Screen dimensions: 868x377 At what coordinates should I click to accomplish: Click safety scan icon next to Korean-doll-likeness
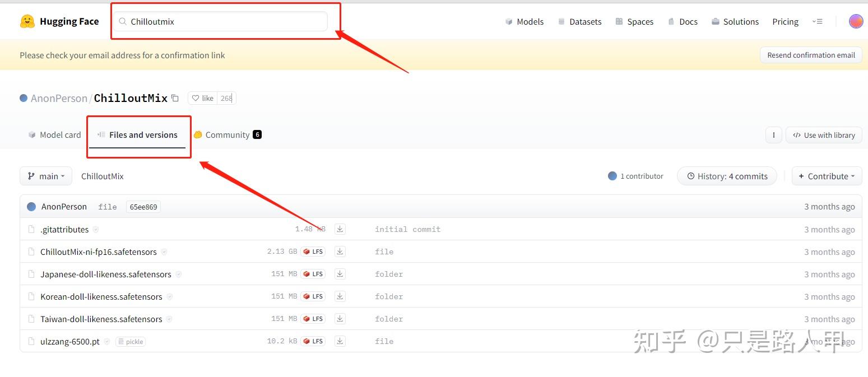(170, 296)
